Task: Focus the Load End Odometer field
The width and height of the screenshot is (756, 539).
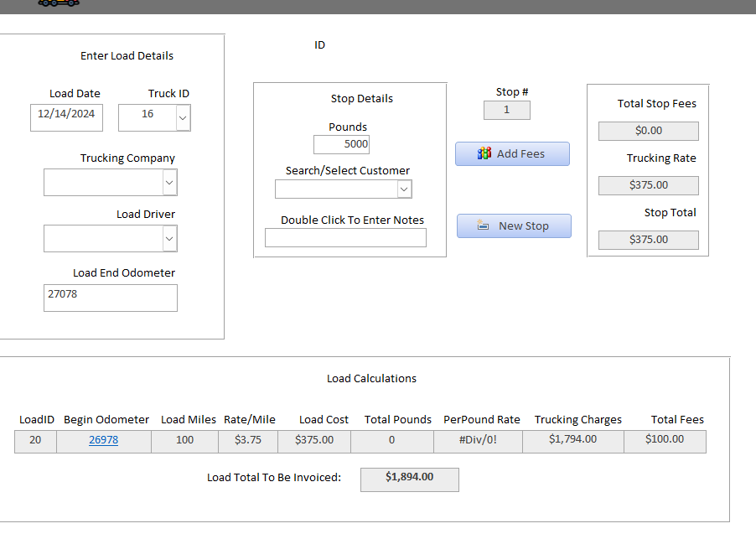Action: click(110, 298)
